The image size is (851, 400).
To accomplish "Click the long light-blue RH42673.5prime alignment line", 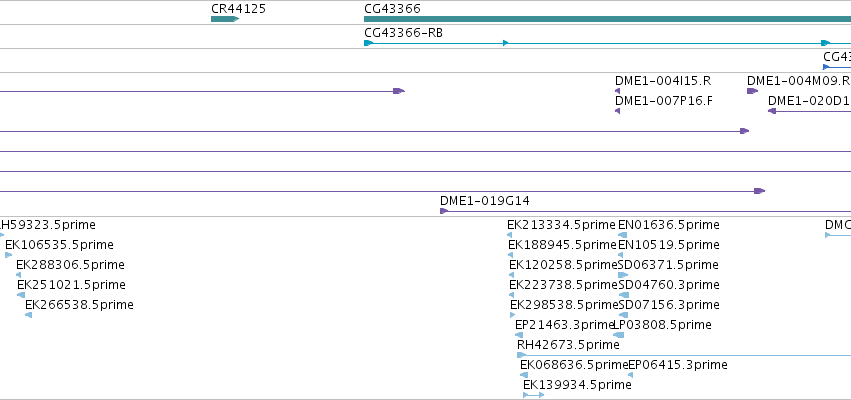I will pyautogui.click(x=684, y=355).
